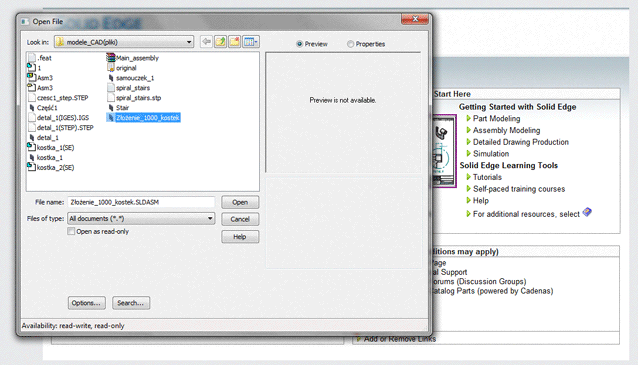Go back using the arrow toolbar icon
638x365 pixels.
click(x=206, y=42)
